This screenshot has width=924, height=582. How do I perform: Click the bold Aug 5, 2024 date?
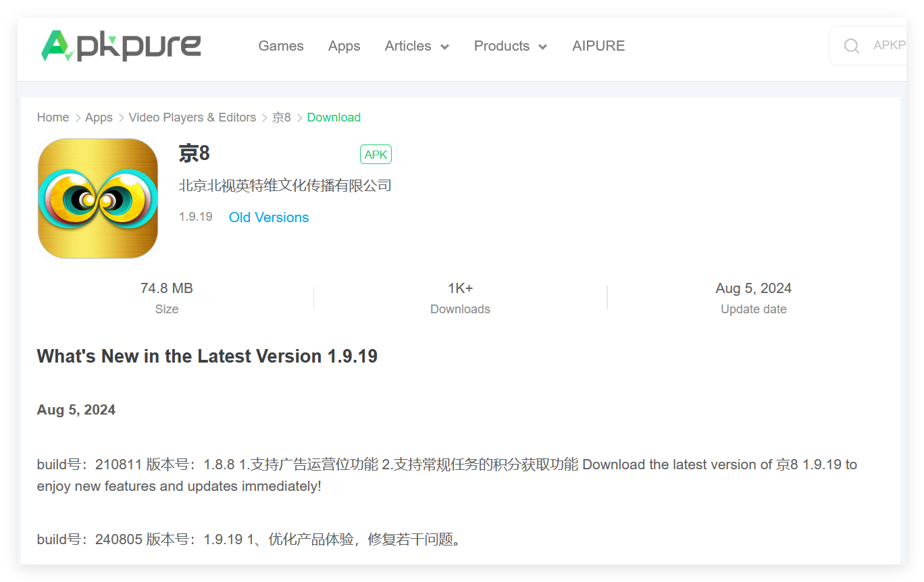point(76,410)
